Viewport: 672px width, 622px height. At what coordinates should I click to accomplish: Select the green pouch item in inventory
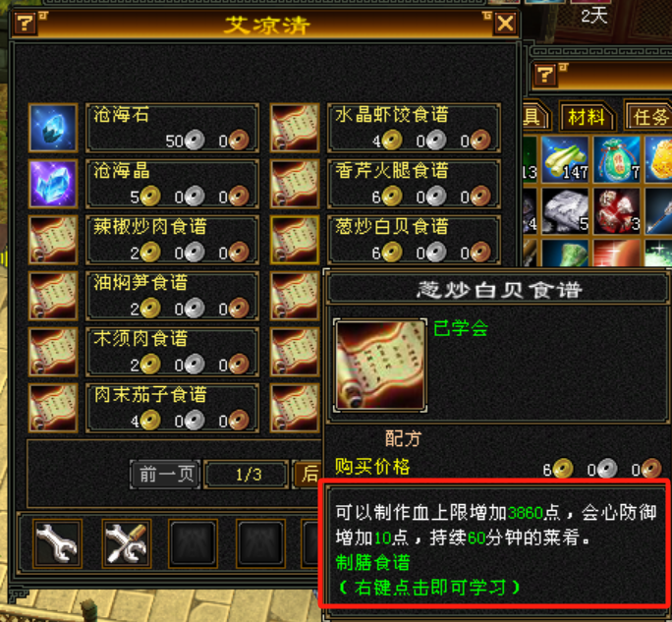pos(617,160)
